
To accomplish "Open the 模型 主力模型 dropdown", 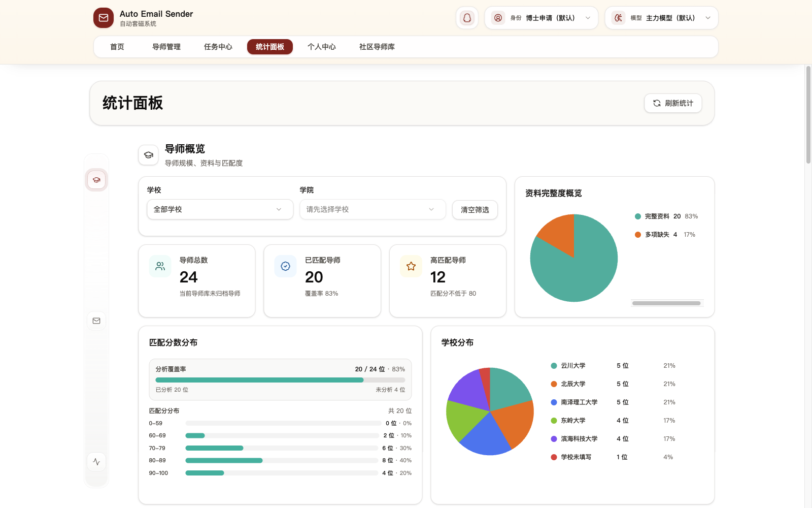I will [x=661, y=18].
